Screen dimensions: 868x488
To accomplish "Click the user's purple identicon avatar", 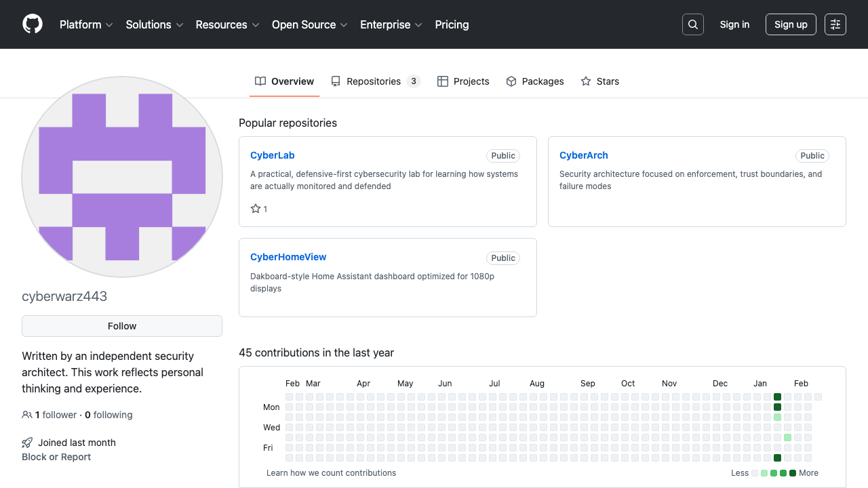I will pos(122,177).
